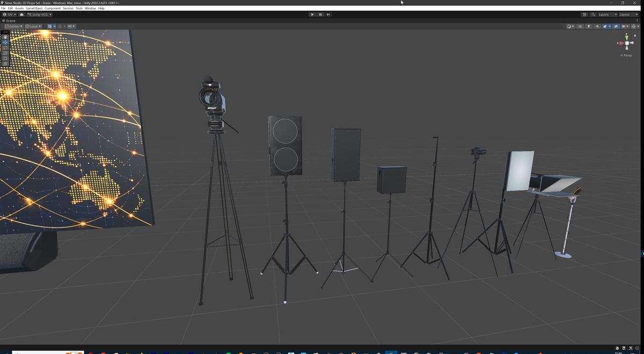Open the Services menu

pos(68,8)
